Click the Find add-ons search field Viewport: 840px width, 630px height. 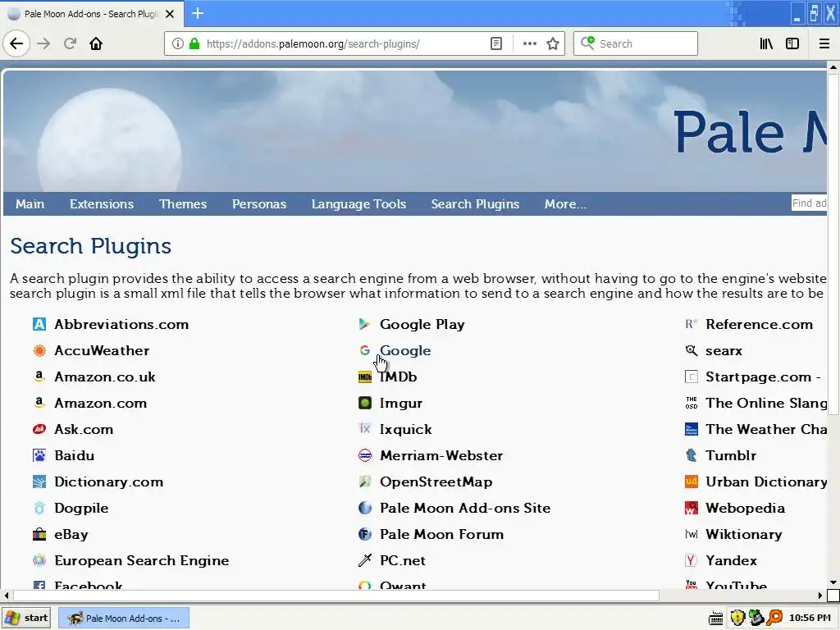point(809,203)
